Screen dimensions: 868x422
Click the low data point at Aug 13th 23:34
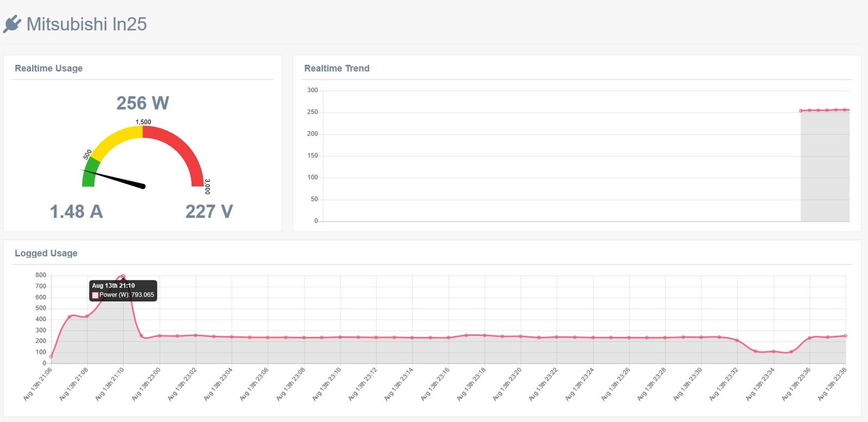tap(774, 351)
